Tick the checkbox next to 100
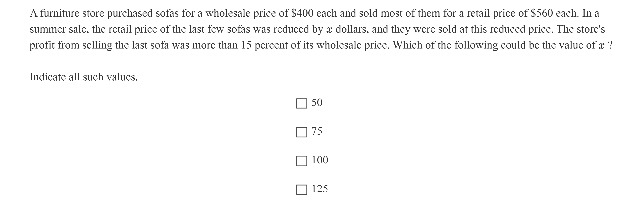The width and height of the screenshot is (644, 204). 302,161
